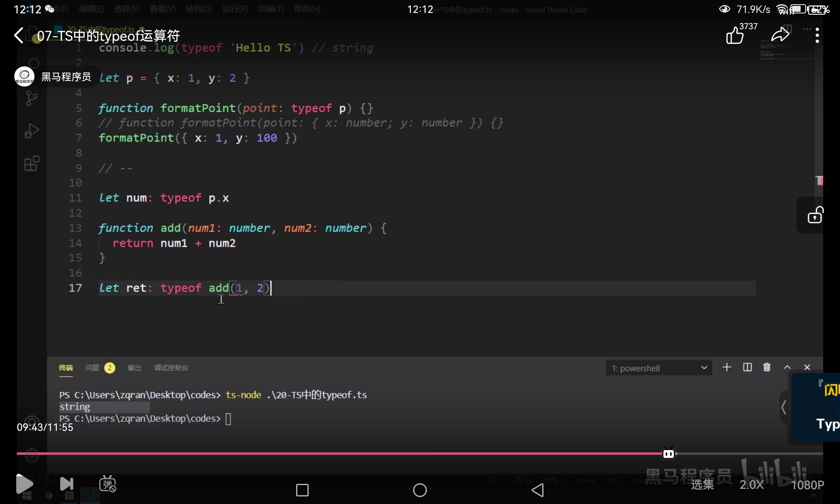Tap the share arrow icon

point(780,35)
